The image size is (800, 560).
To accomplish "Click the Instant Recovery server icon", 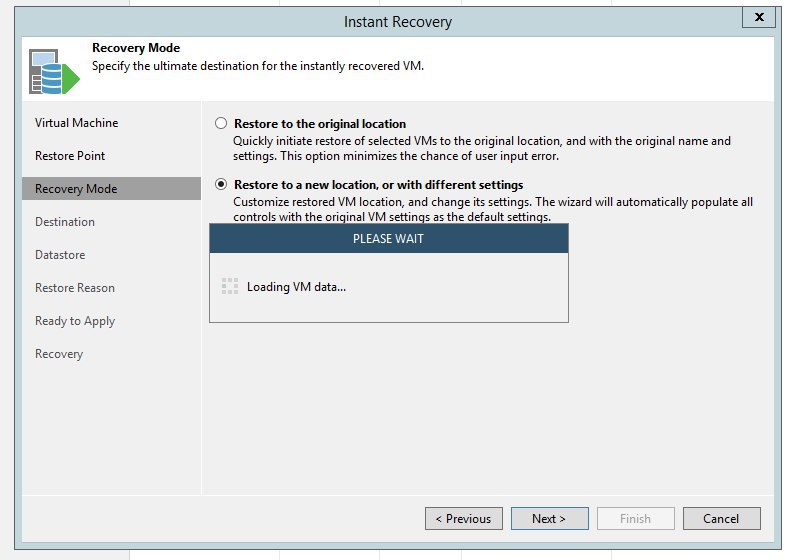I will tap(54, 71).
